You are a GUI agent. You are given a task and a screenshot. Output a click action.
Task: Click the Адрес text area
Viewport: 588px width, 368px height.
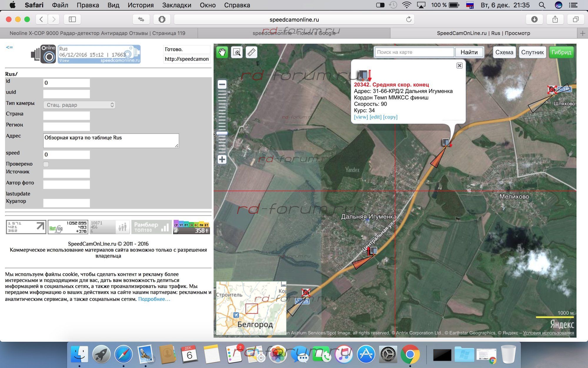pyautogui.click(x=111, y=141)
